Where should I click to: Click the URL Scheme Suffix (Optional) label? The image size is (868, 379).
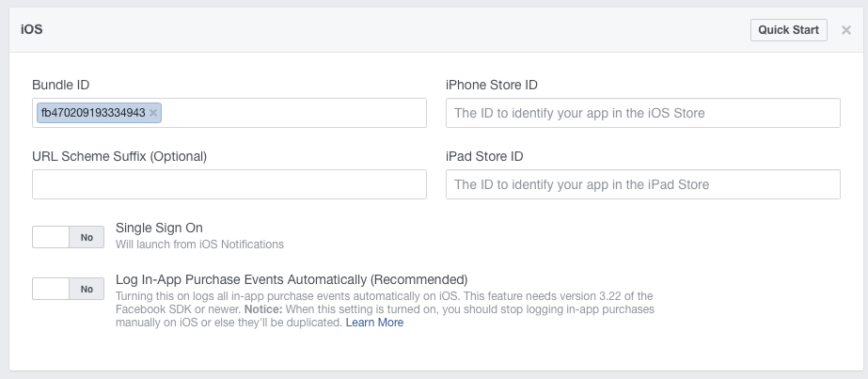click(119, 156)
